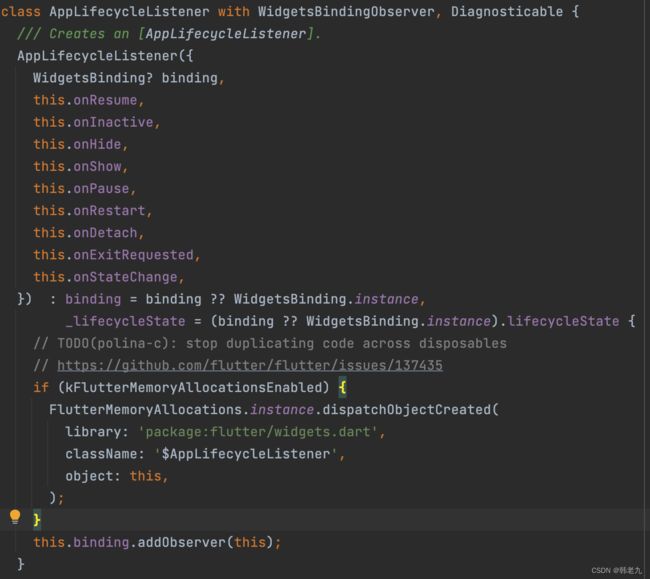
Task: Click the 'AppLifecycleListener({' constructor name
Action: coord(105,56)
